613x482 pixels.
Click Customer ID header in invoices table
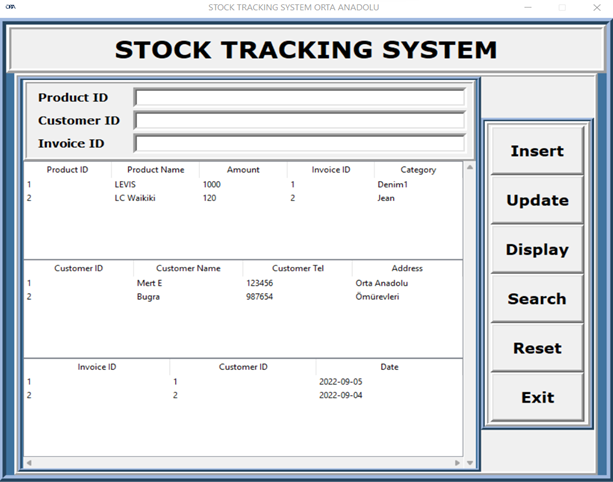243,367
